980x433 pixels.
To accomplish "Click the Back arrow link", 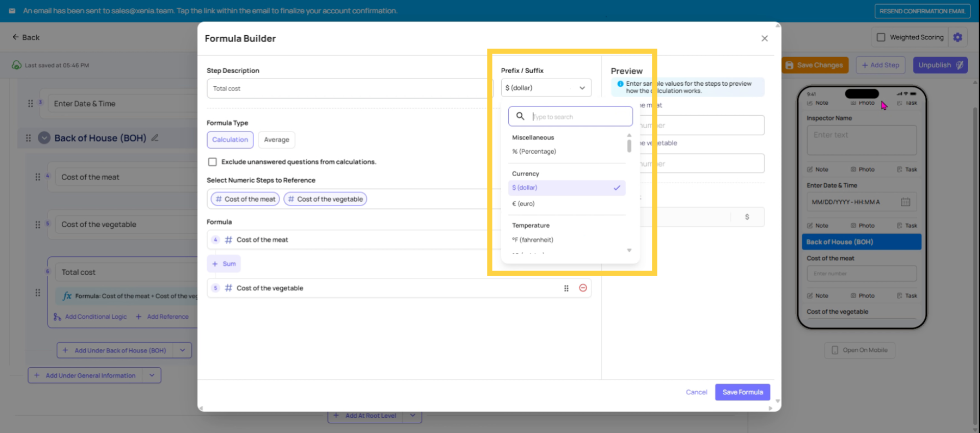I will click(x=26, y=37).
